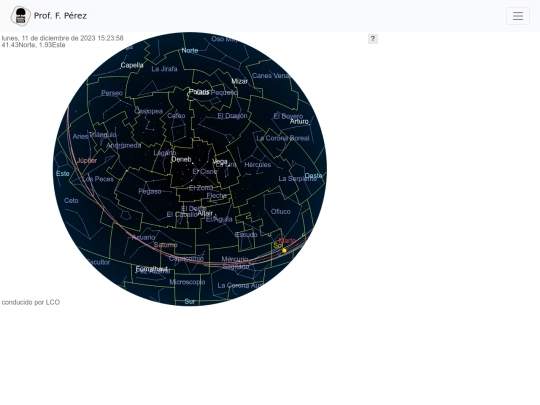Select the Capricornio constellation label
The image size is (540, 405).
click(x=186, y=258)
